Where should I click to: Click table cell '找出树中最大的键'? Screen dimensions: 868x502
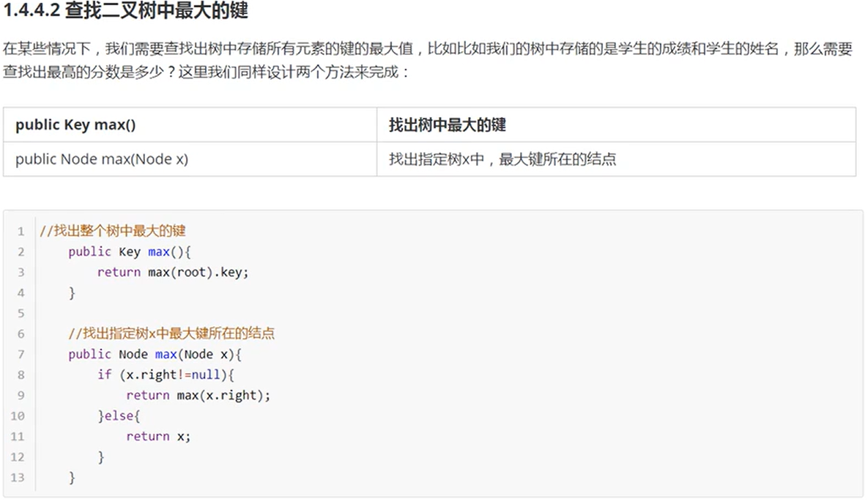click(616, 125)
